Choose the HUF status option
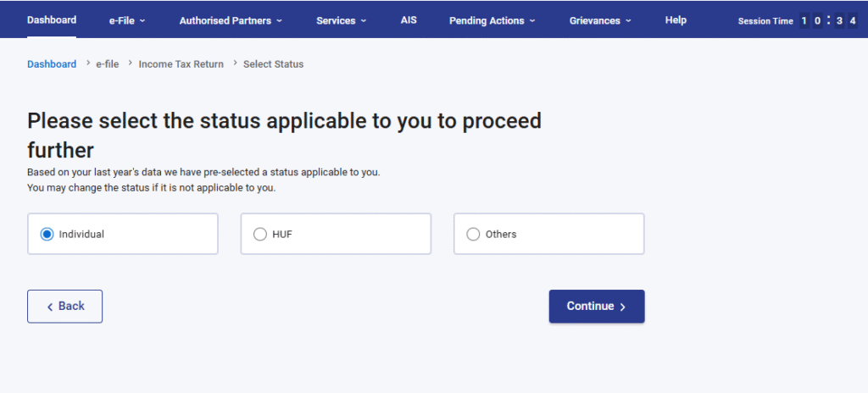 260,234
